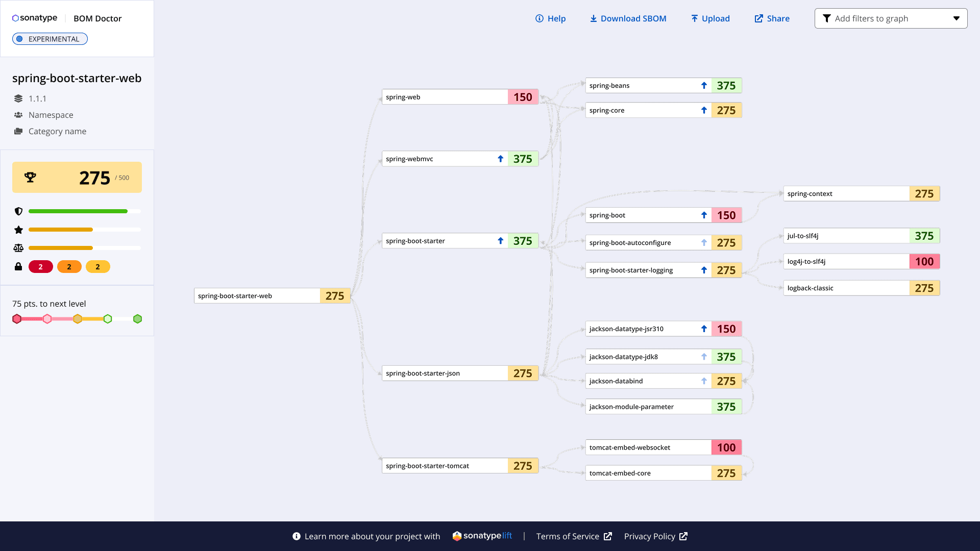Click the balance scale license icon
980x551 pixels.
(18, 248)
